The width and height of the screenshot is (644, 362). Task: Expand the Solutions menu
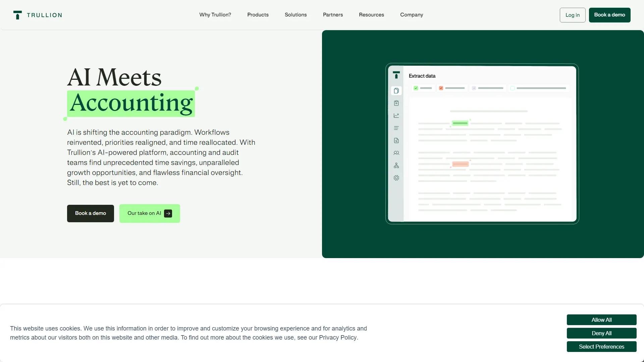(296, 15)
